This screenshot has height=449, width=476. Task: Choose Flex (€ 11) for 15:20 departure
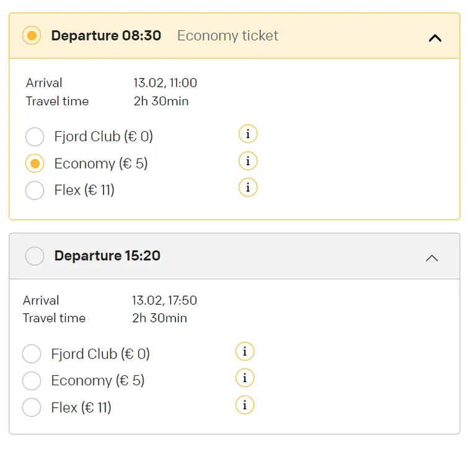pos(32,408)
